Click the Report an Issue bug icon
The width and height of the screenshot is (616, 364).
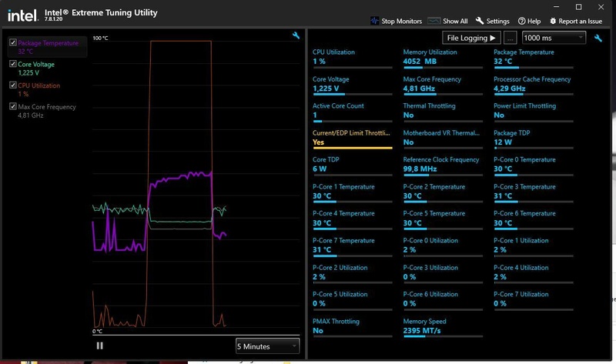553,22
